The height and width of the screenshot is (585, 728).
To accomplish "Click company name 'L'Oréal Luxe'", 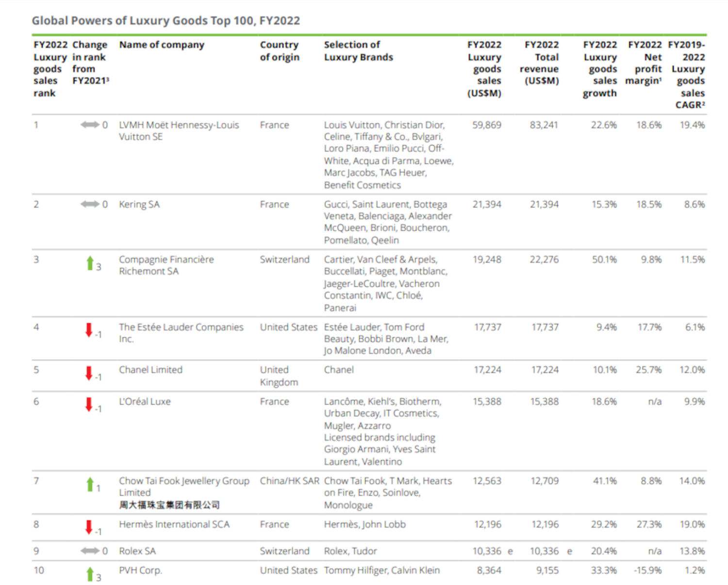I will pos(145,402).
